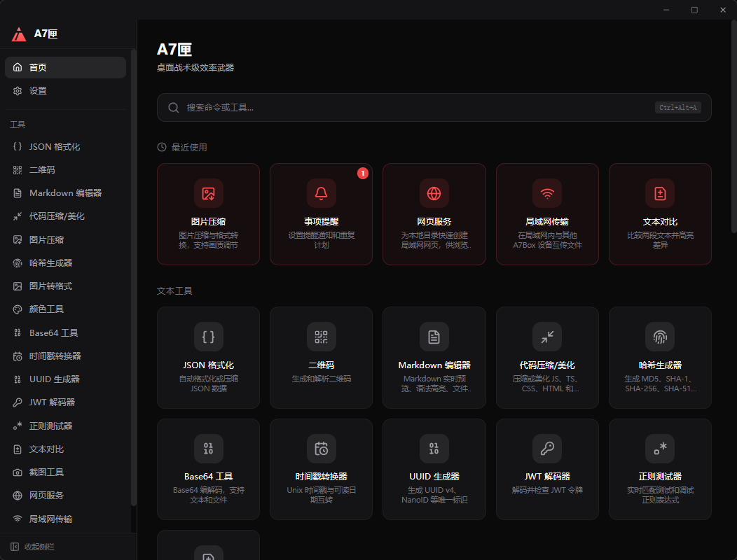Select 二维码 in the sidebar

(65, 170)
